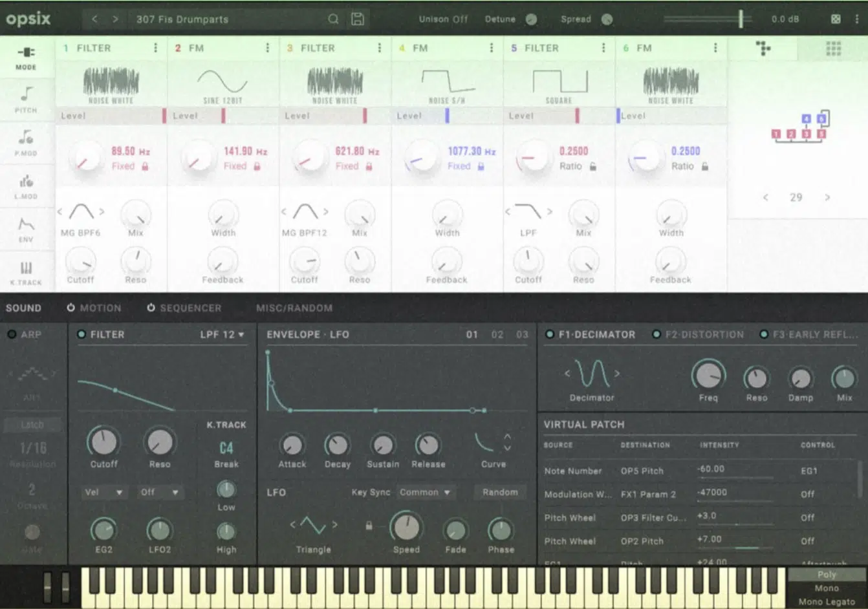This screenshot has height=609, width=868.
Task: Toggle the ARP power button
Action: 12,334
